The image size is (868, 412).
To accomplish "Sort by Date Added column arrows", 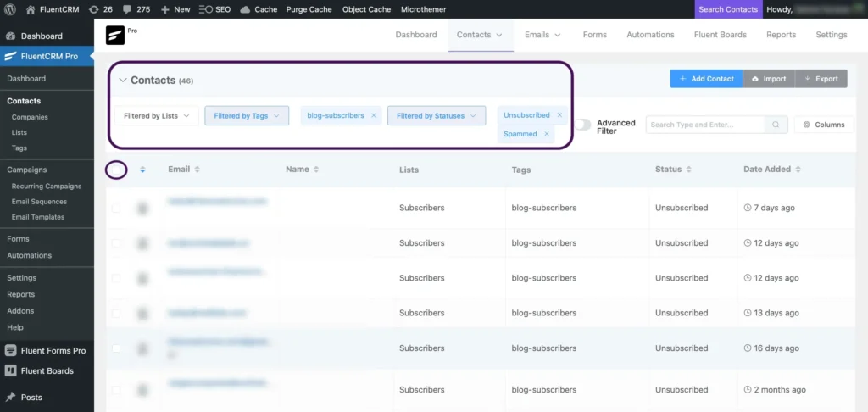I will [x=798, y=170].
